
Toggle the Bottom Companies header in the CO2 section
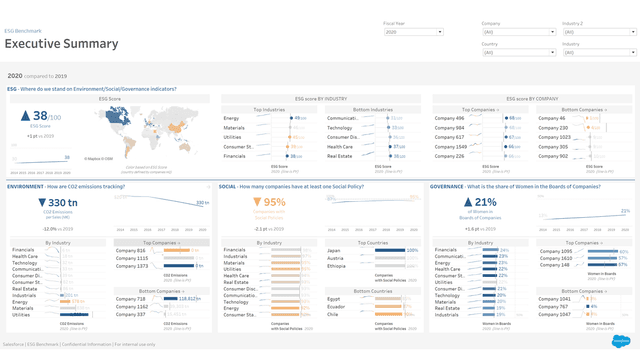pyautogui.click(x=162, y=291)
